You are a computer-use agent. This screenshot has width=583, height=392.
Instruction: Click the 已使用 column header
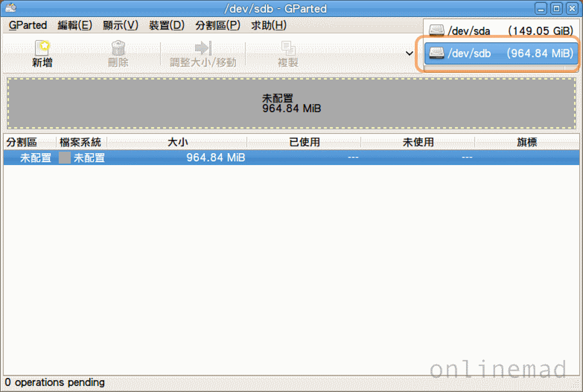pyautogui.click(x=304, y=142)
